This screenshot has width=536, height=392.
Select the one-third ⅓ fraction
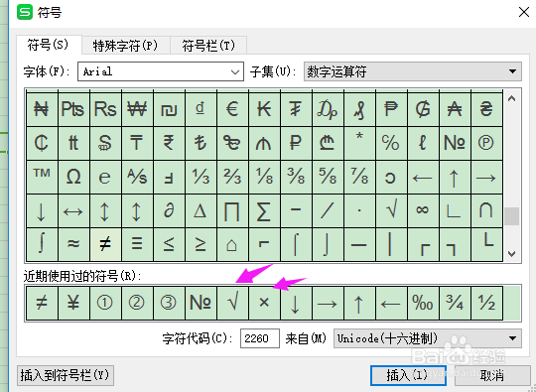(x=201, y=177)
